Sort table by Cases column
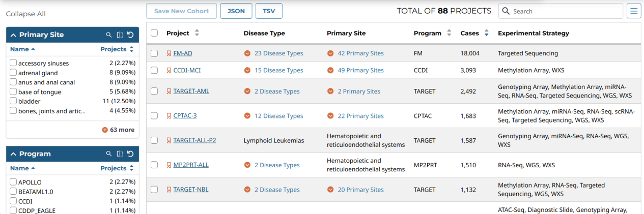Viewport: 644px width, 214px height. click(x=486, y=34)
